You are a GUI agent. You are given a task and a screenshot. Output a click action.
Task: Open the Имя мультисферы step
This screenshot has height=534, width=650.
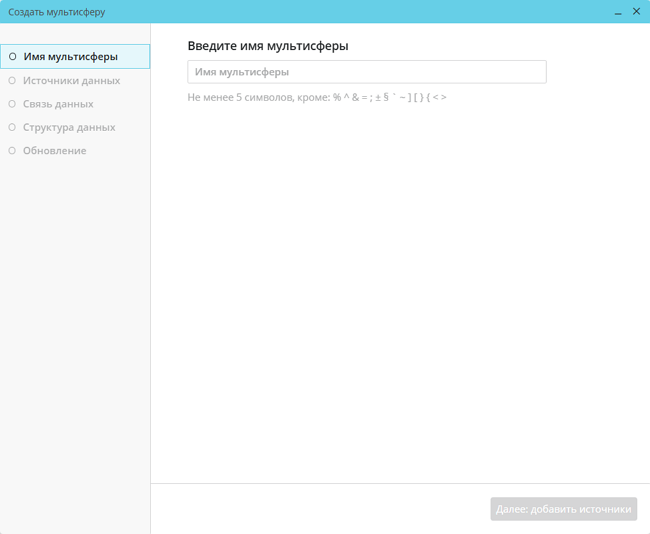[x=70, y=57]
